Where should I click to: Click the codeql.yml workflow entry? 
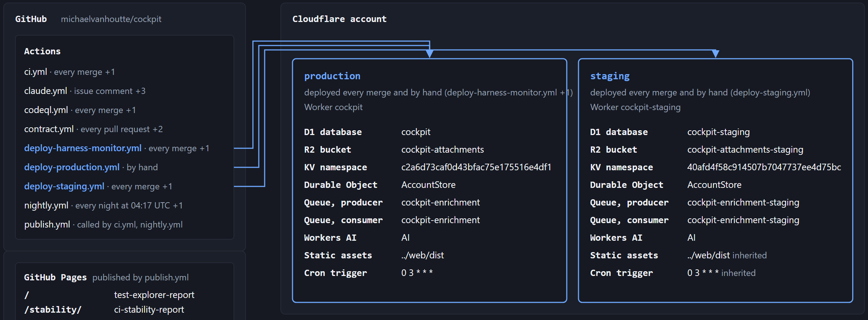point(80,110)
